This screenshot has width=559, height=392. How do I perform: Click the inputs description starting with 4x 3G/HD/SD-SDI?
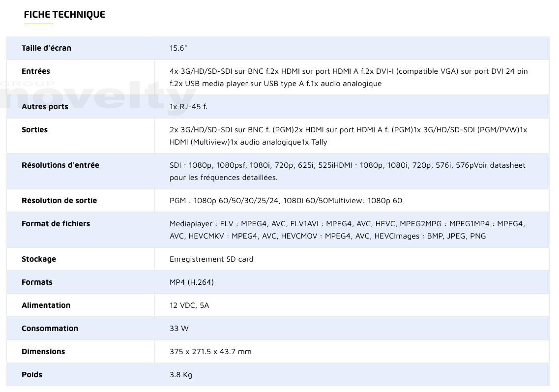348,77
